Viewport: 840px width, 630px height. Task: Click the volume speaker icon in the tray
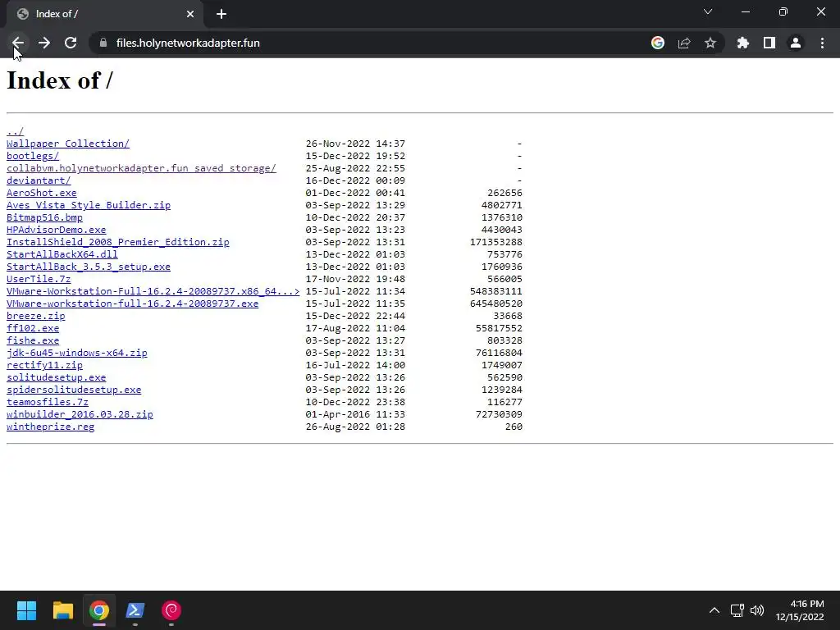(757, 610)
